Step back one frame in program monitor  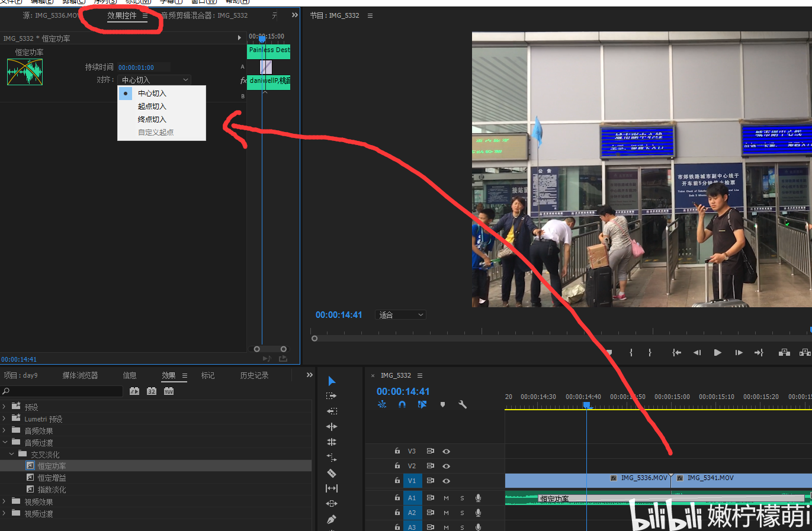pyautogui.click(x=697, y=353)
